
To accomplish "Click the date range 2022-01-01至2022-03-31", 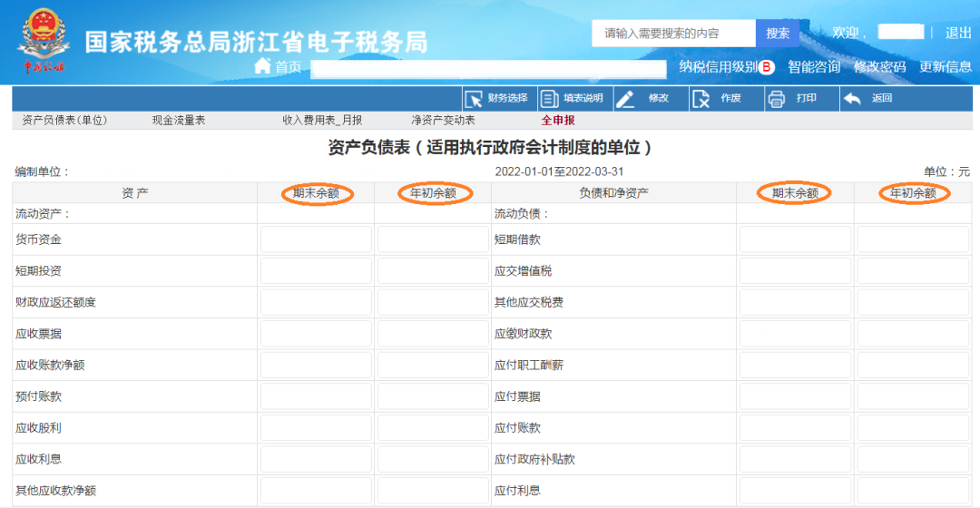I will pos(559,171).
